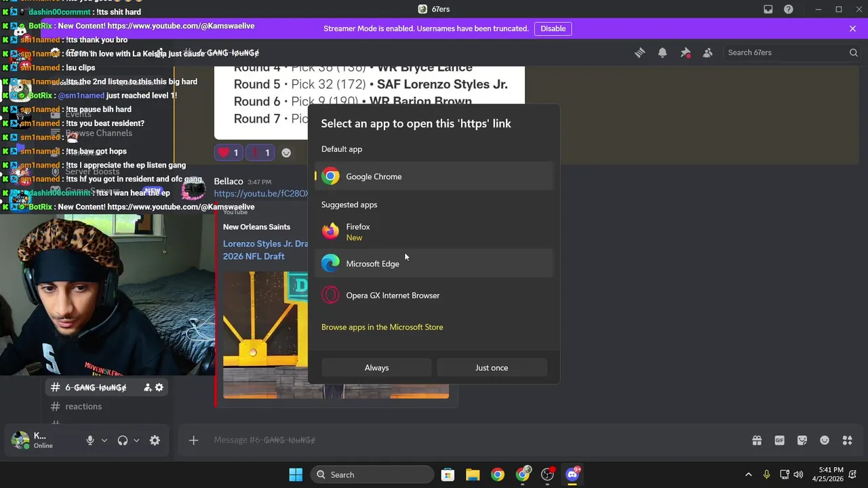
Task: Open the OBS icon in the taskbar
Action: point(547,474)
